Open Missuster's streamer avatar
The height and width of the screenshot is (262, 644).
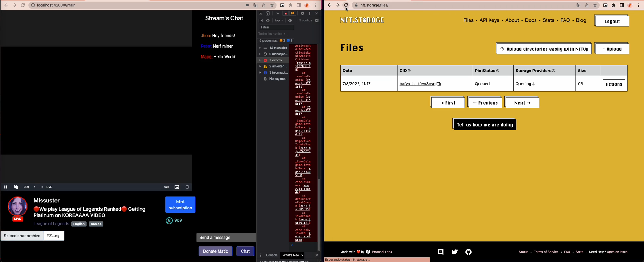18,207
